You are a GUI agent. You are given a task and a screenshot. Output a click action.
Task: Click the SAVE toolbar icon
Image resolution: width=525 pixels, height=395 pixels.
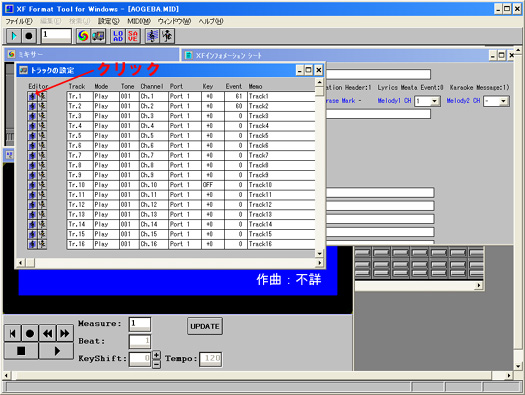[133, 36]
